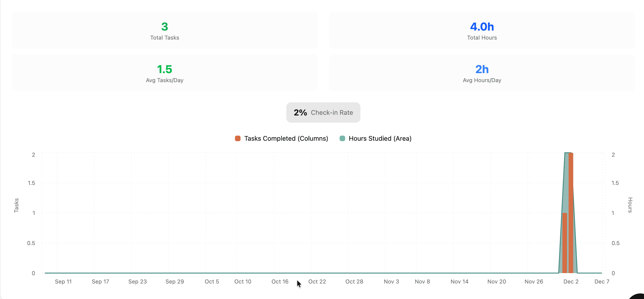
Task: Click the Avg Hours/Day card
Action: coord(482,72)
